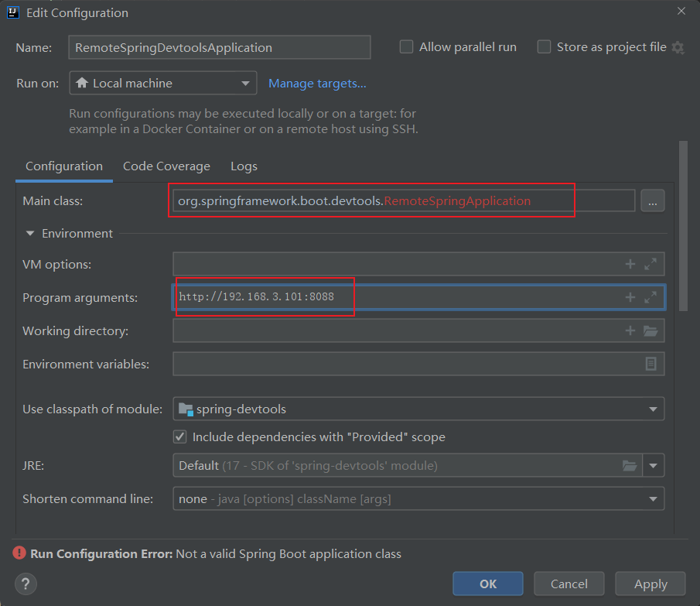Open the help question mark button
The height and width of the screenshot is (606, 700).
coord(26,584)
